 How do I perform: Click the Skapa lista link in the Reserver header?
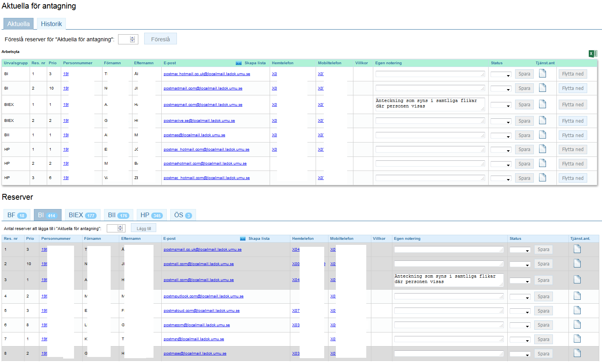coord(259,239)
